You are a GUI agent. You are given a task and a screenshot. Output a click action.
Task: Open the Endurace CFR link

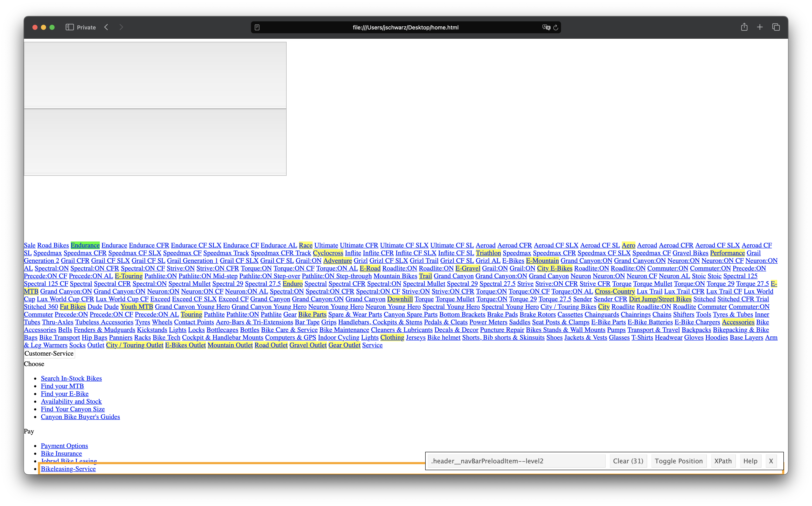tap(149, 245)
